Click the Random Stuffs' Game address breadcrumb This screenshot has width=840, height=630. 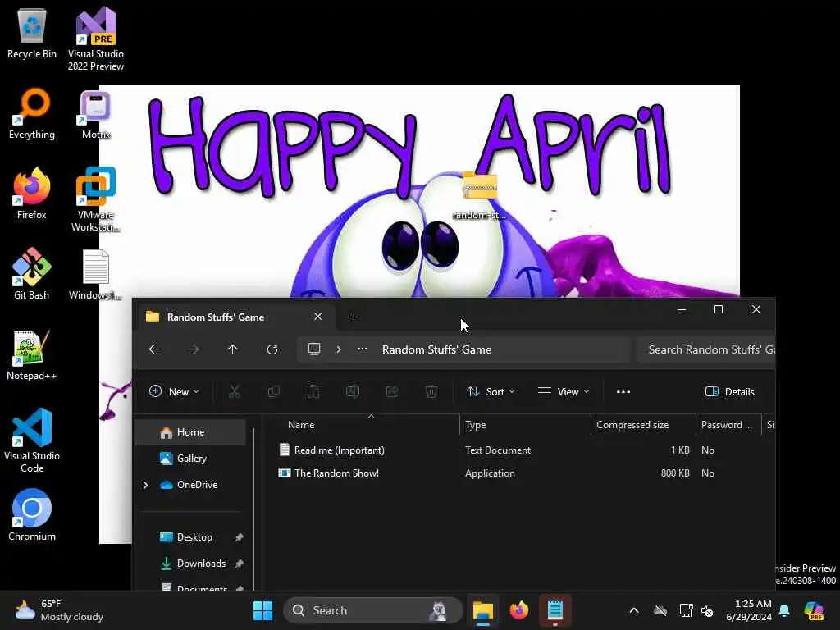coord(436,349)
